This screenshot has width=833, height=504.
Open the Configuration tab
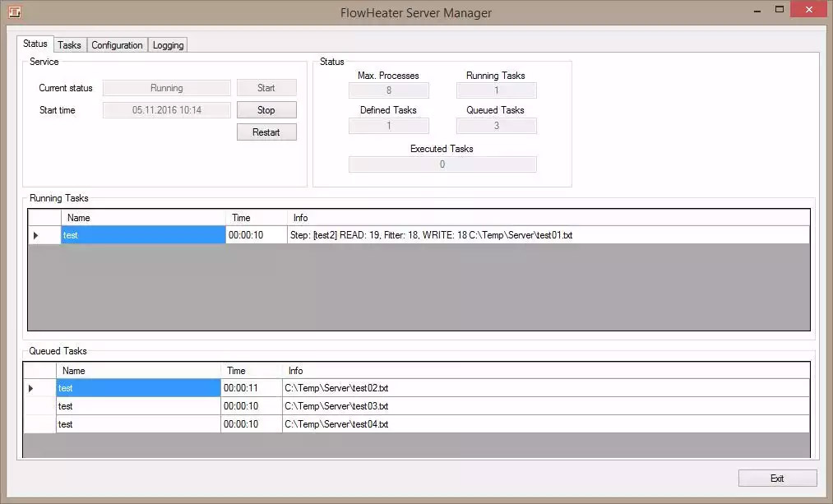pyautogui.click(x=117, y=45)
